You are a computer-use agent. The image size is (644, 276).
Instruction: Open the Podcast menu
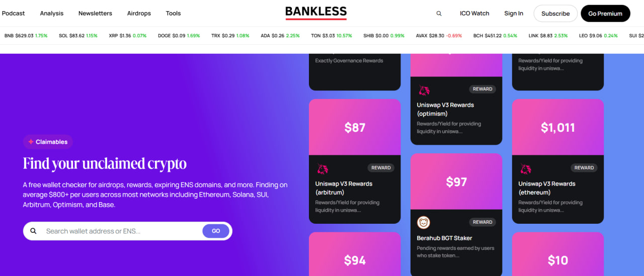tap(14, 14)
